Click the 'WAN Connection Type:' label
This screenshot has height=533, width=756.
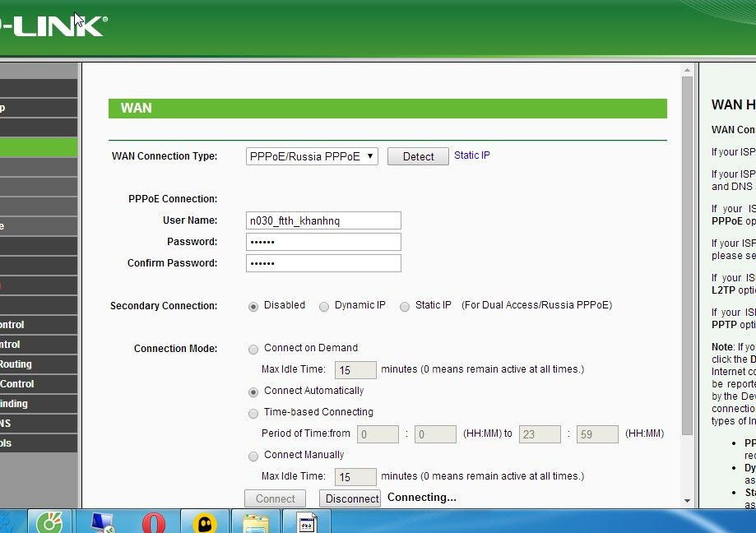pyautogui.click(x=165, y=156)
